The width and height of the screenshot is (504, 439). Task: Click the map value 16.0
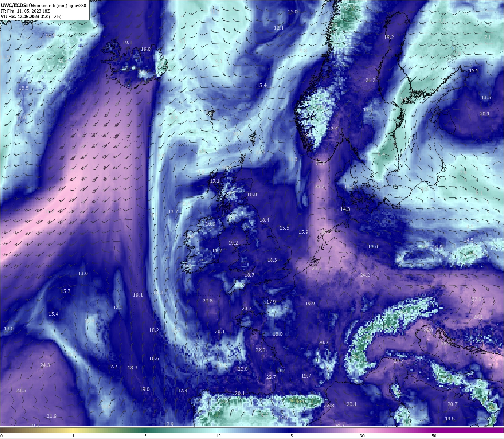click(x=293, y=12)
